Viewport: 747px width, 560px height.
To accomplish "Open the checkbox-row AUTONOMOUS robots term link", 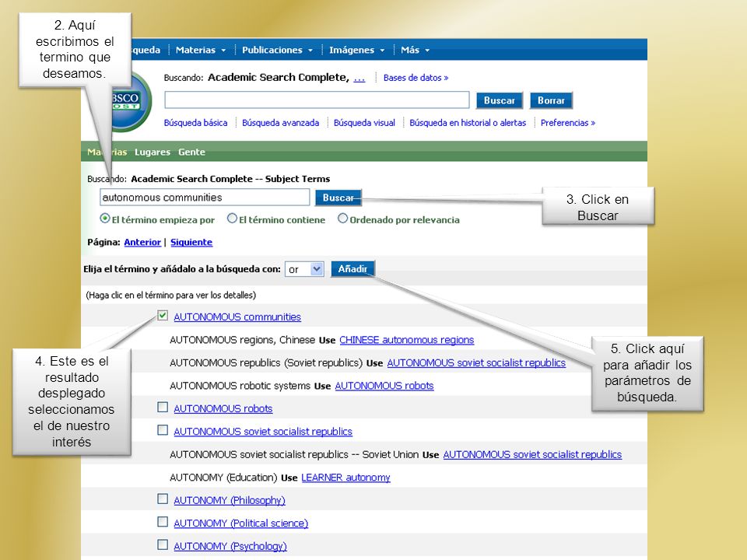I will pyautogui.click(x=223, y=408).
